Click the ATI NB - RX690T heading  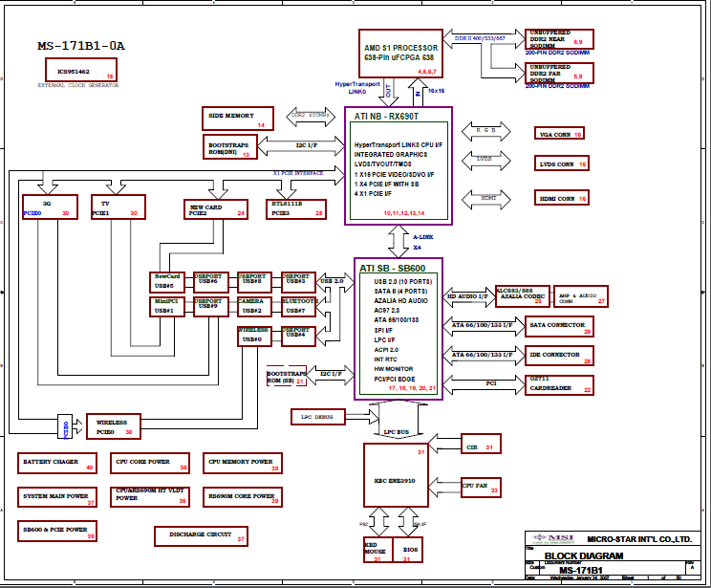386,116
